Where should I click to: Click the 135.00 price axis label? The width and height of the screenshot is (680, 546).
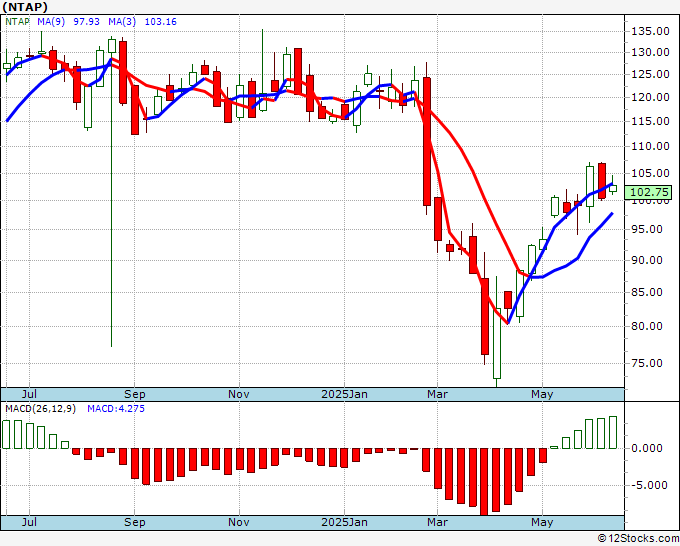(650, 31)
